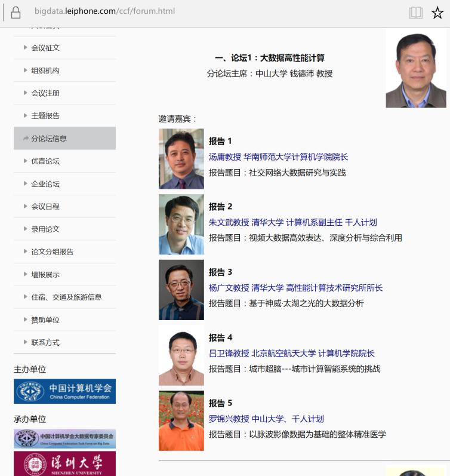
Task: Click the 承办单位 section label
Action: [30, 419]
